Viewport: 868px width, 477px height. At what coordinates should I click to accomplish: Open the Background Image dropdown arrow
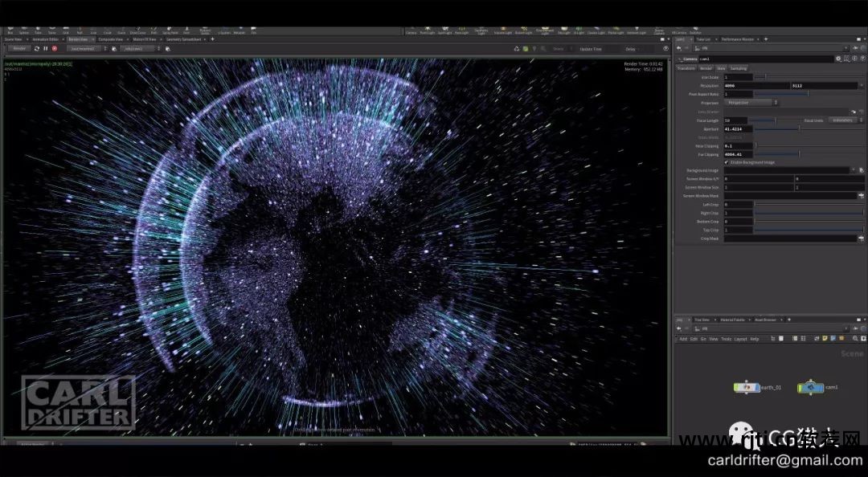coord(853,170)
